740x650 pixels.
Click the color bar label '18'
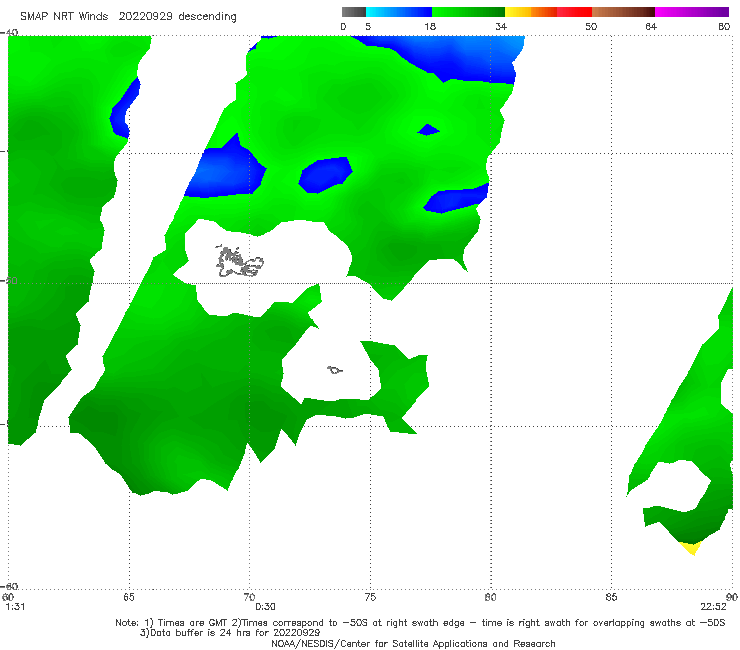click(430, 26)
